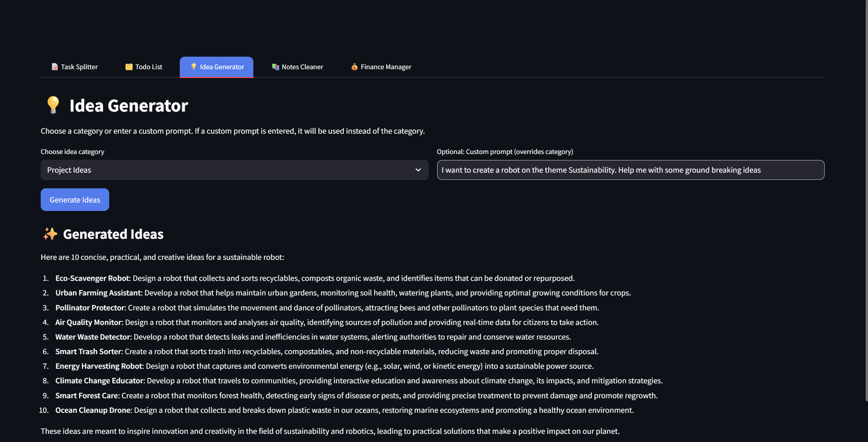Click the Generated Ideas section heading
868x442 pixels.
point(113,234)
